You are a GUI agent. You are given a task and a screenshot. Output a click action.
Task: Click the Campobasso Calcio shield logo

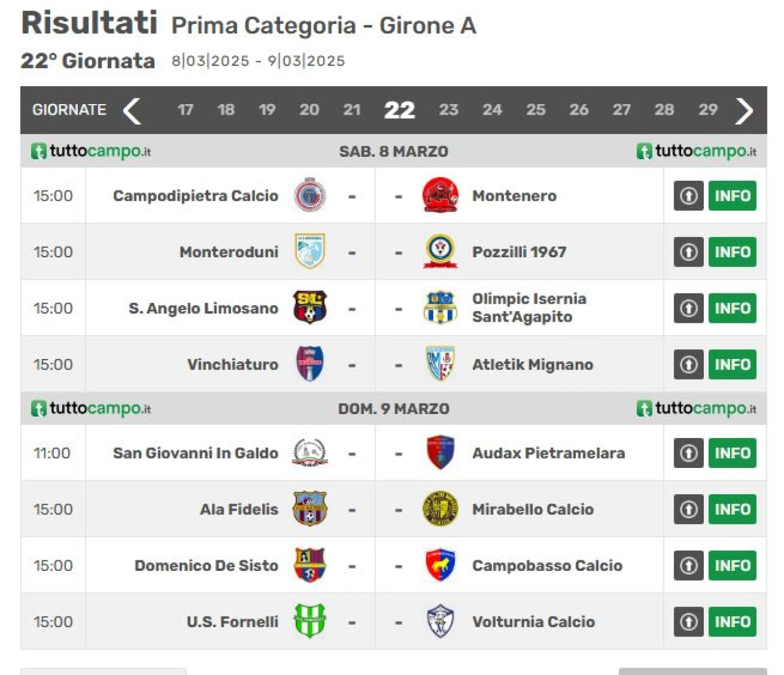point(440,565)
